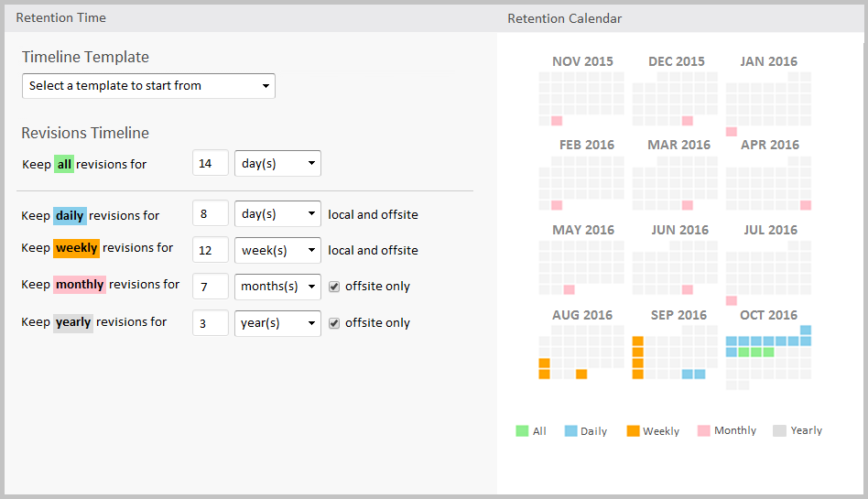The image size is (868, 499).
Task: Open the Timeline Template dropdown
Action: 148,86
